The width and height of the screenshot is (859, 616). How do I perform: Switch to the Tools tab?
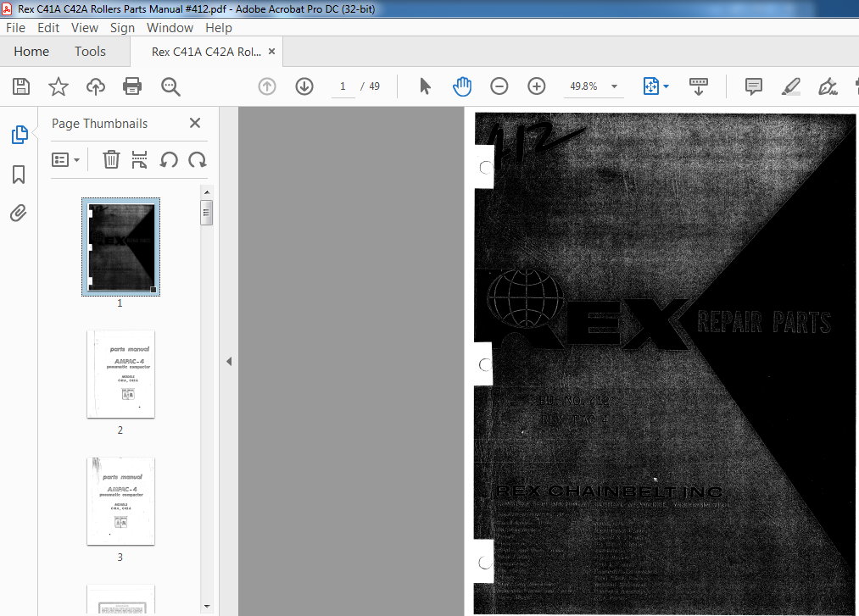[x=90, y=52]
